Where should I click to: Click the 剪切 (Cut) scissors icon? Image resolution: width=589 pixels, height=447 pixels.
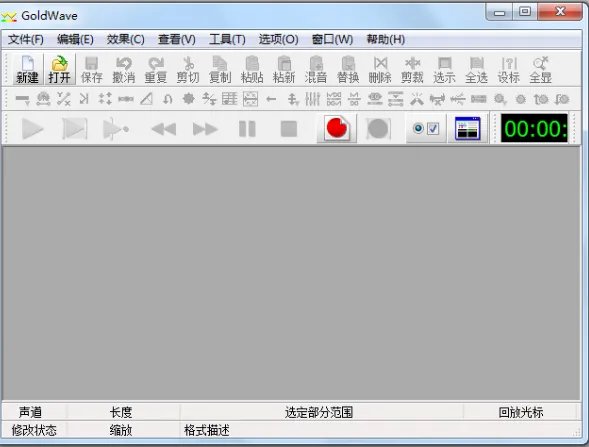(188, 69)
